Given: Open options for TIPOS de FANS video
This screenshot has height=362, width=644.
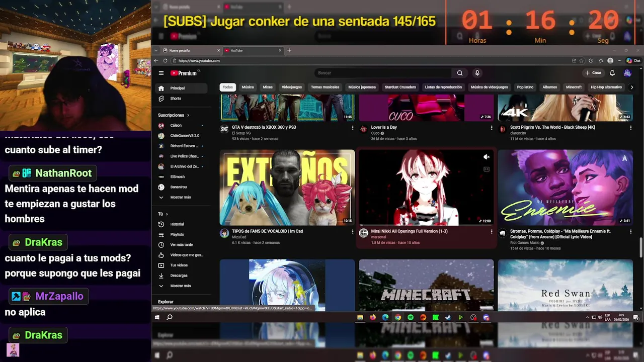Looking at the screenshot, I should [x=352, y=232].
